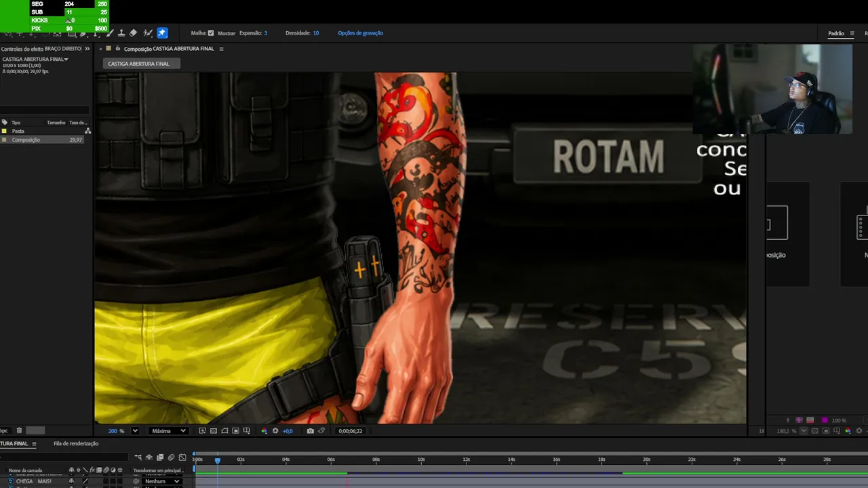Click the Expansão value 3

pos(265,33)
